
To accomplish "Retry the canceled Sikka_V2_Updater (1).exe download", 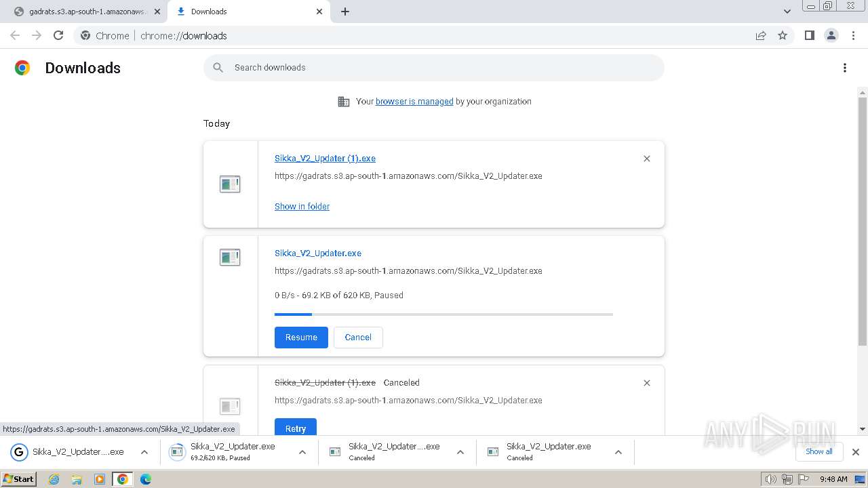I will coord(296,427).
